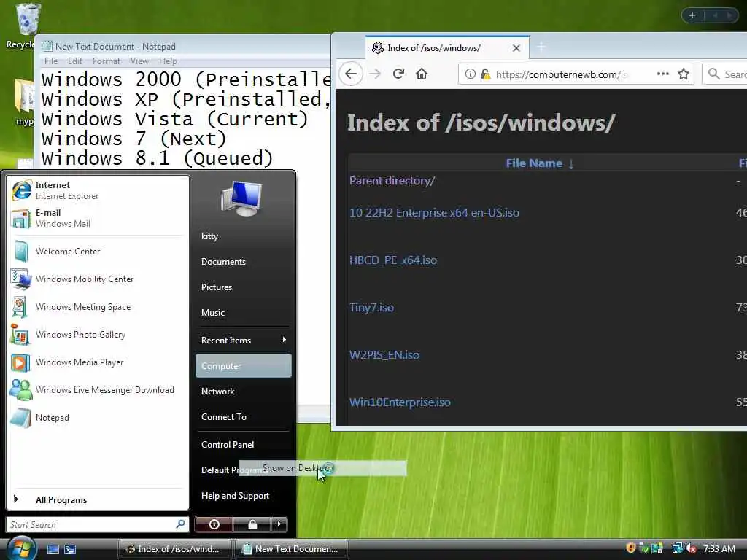
Task: Click the Start menu power button
Action: [x=214, y=524]
